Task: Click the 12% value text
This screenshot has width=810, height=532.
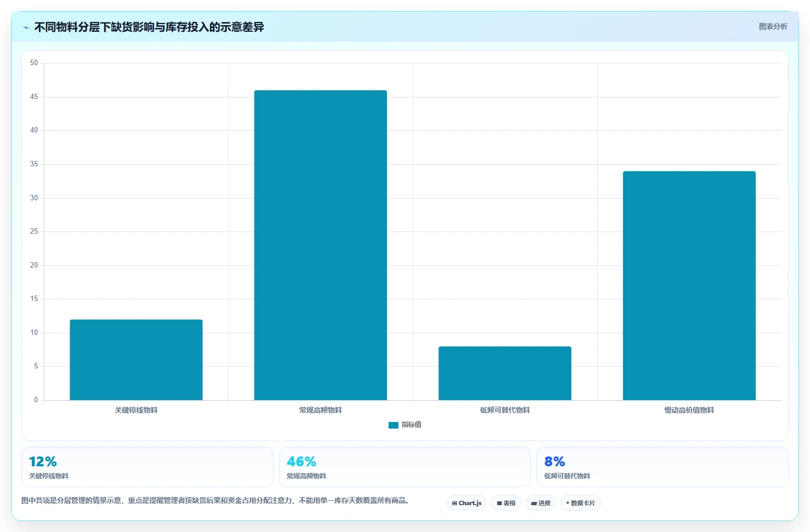Action: click(43, 461)
